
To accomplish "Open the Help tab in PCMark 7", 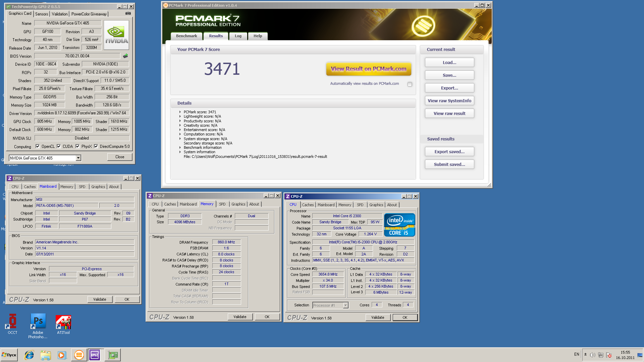I will click(258, 36).
